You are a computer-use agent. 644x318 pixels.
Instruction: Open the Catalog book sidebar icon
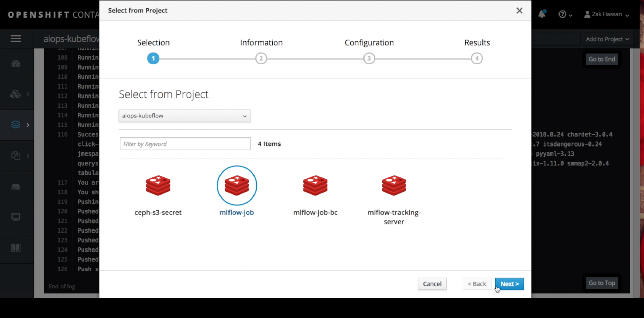(16, 248)
